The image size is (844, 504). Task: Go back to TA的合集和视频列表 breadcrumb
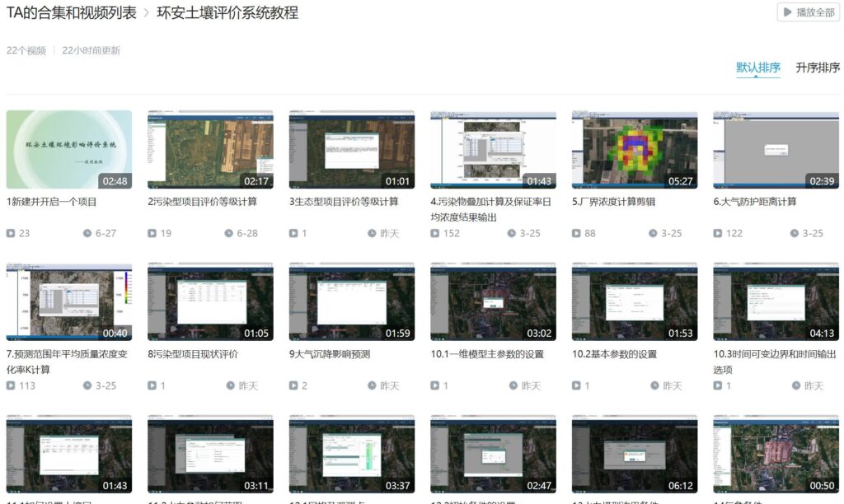[72, 13]
